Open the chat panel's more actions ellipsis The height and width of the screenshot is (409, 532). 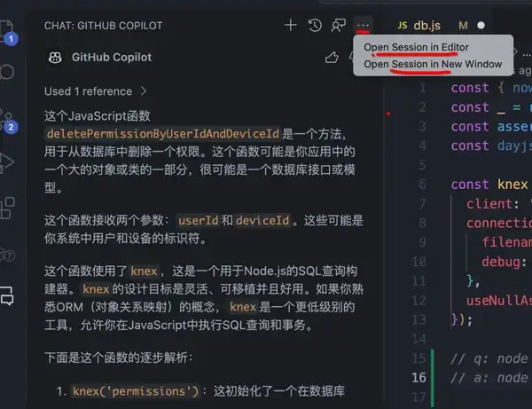[x=363, y=26]
